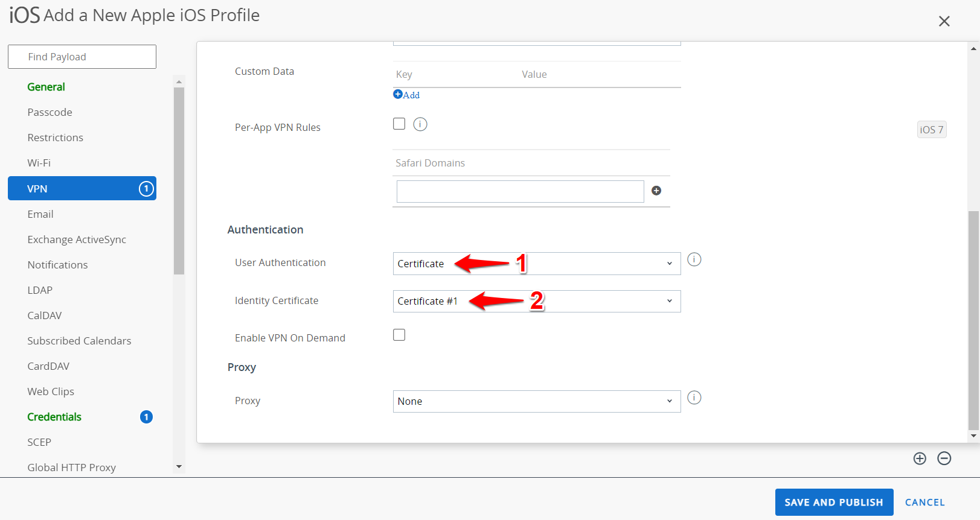
Task: Click the VPN payload count badge
Action: [x=146, y=189]
